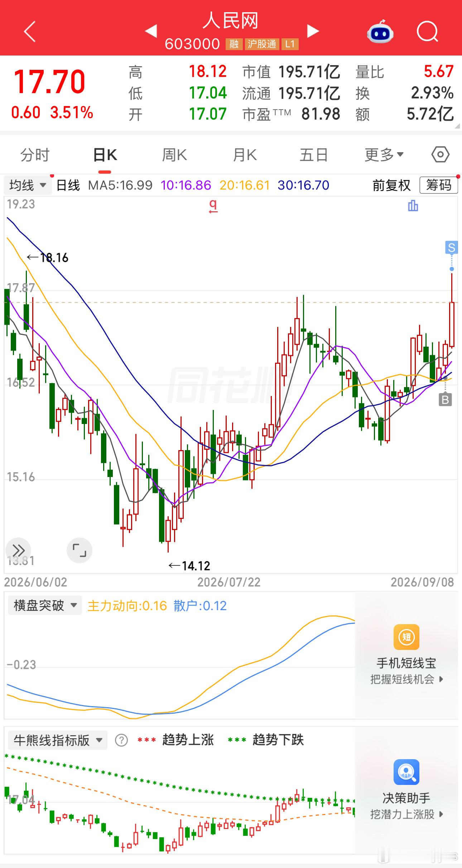This screenshot has height=868, width=462.
Task: Tap the S sell signal marker
Action: 452,247
